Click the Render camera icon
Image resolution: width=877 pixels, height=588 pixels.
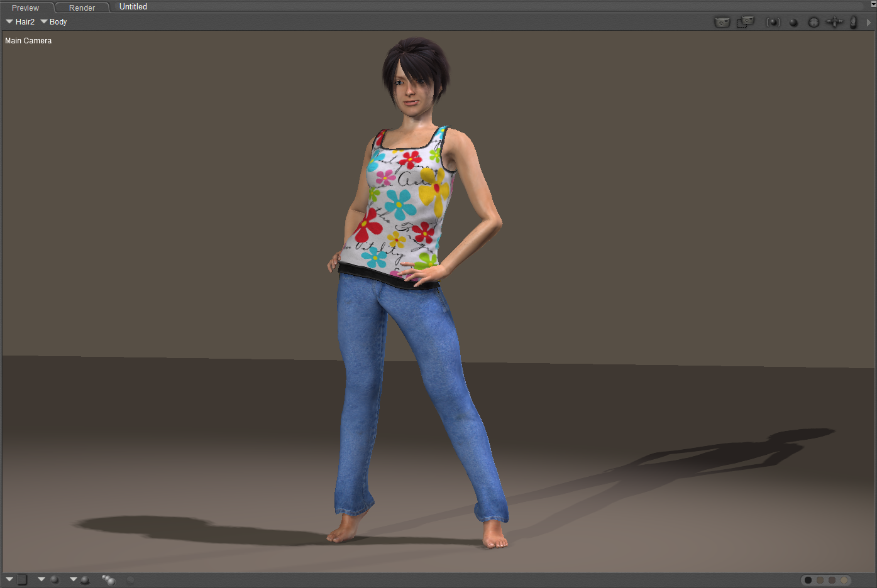coord(722,22)
